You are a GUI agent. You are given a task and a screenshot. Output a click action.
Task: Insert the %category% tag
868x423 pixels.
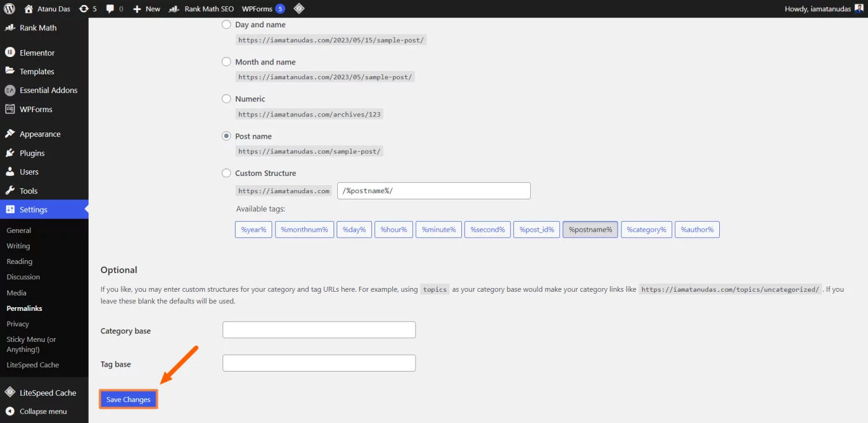[x=647, y=230]
